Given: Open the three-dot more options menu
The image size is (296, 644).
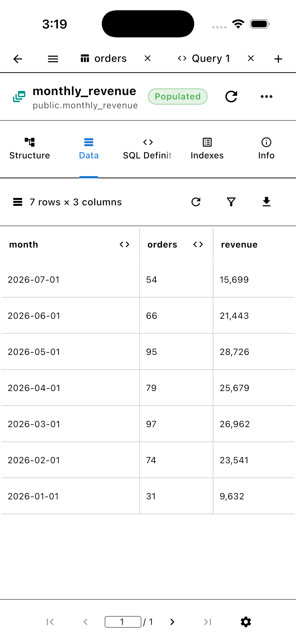Looking at the screenshot, I should tap(267, 97).
